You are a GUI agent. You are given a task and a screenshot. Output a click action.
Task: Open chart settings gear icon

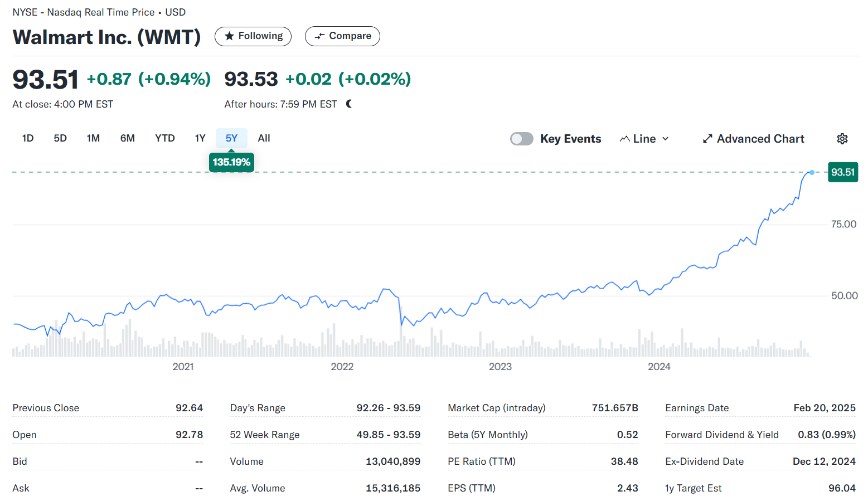pos(842,139)
